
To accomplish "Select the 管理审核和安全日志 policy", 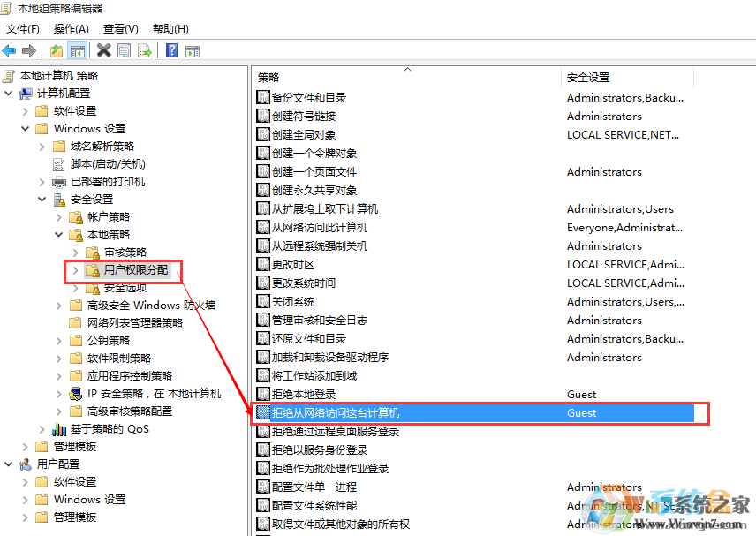I will point(320,321).
